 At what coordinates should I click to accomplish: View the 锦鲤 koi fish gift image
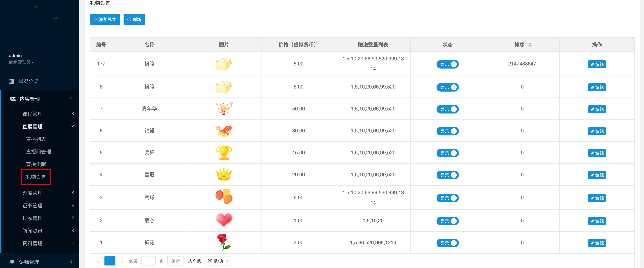click(224, 131)
